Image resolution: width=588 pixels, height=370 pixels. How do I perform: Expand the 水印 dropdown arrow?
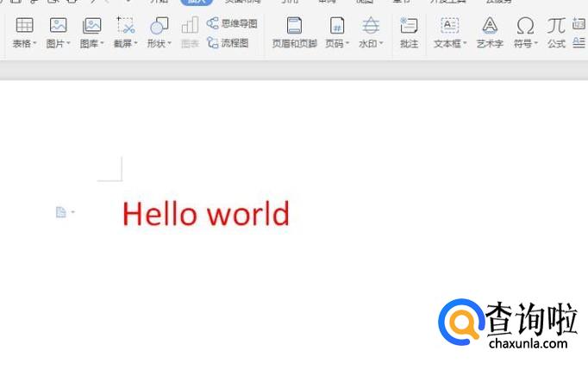coord(381,43)
